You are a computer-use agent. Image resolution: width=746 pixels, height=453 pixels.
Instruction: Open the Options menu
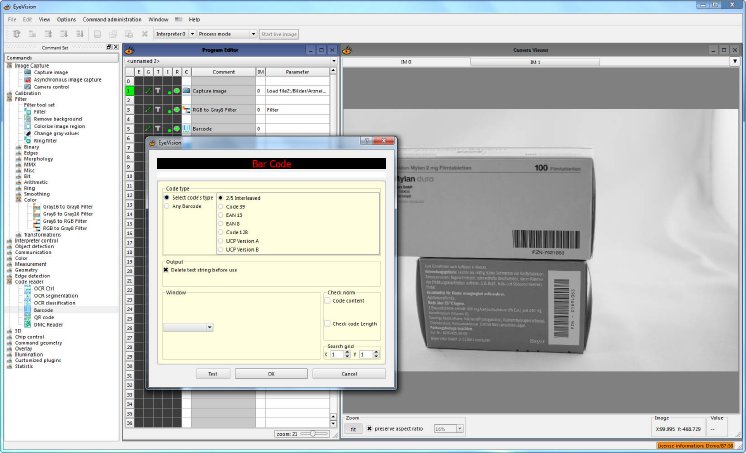(66, 19)
